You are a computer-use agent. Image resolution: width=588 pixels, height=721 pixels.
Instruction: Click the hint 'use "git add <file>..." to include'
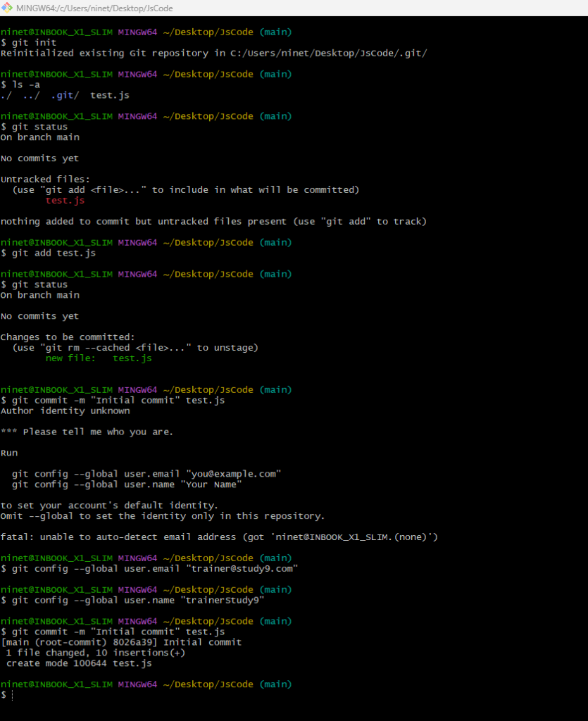pyautogui.click(x=186, y=190)
